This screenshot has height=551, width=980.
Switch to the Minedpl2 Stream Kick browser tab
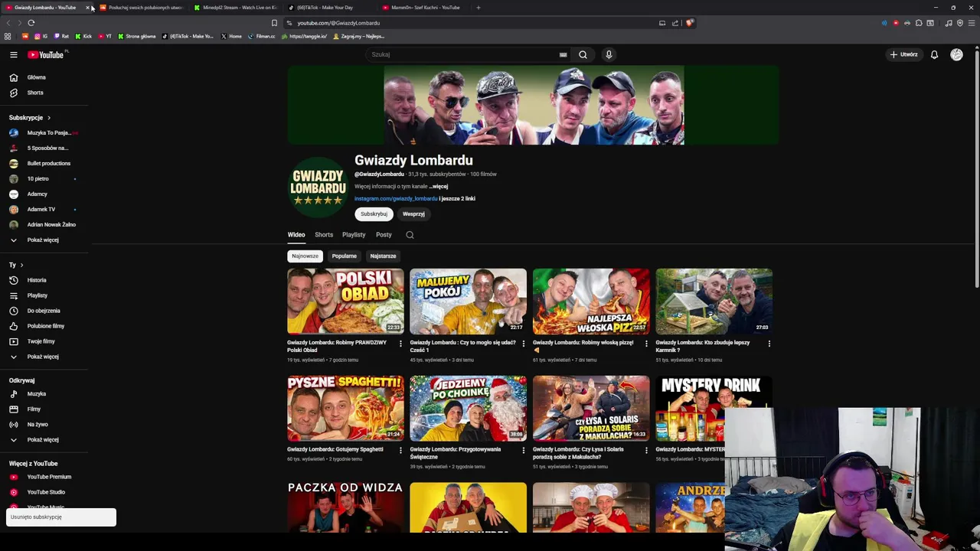pyautogui.click(x=236, y=8)
